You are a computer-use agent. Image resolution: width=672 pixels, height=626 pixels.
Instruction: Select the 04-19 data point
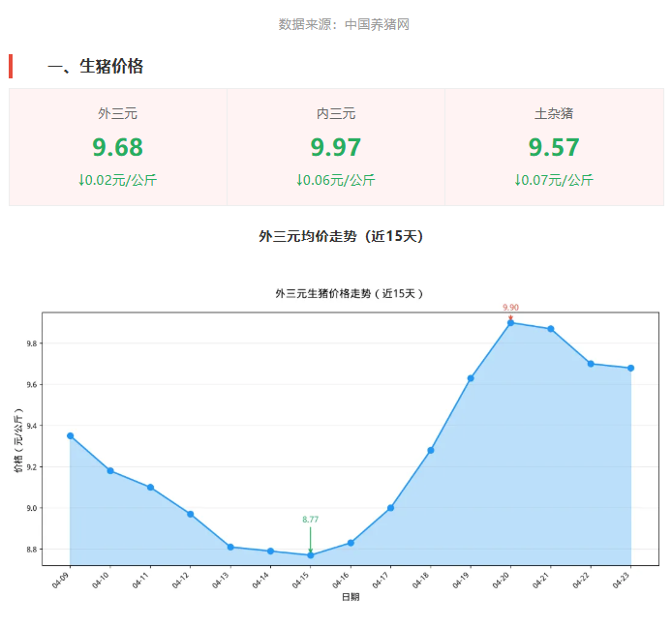(x=471, y=378)
